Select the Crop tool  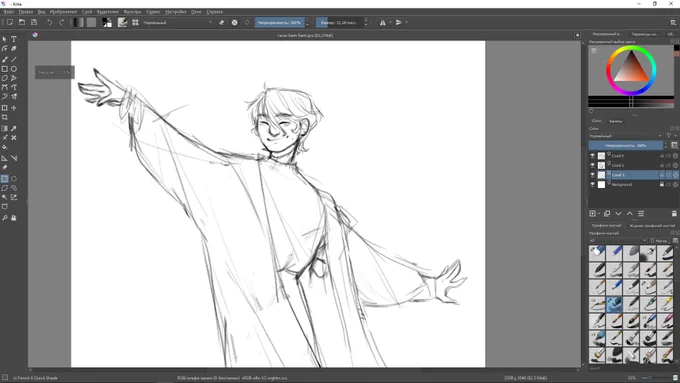(x=5, y=117)
